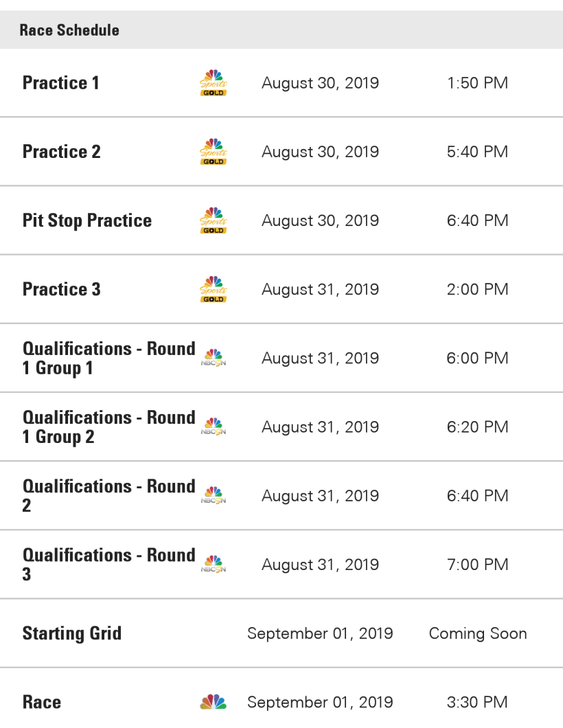Click the 7:00 PM time for Round 3
The height and width of the screenshot is (728, 563).
(477, 565)
